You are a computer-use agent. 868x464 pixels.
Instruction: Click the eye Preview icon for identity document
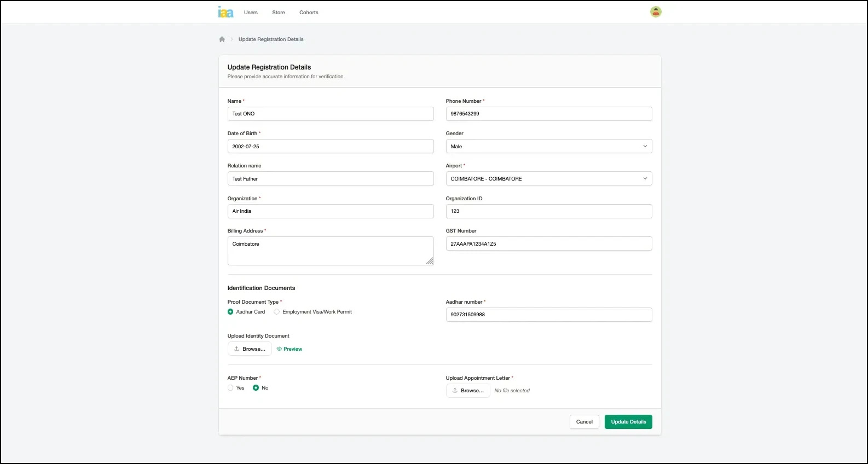click(x=279, y=349)
